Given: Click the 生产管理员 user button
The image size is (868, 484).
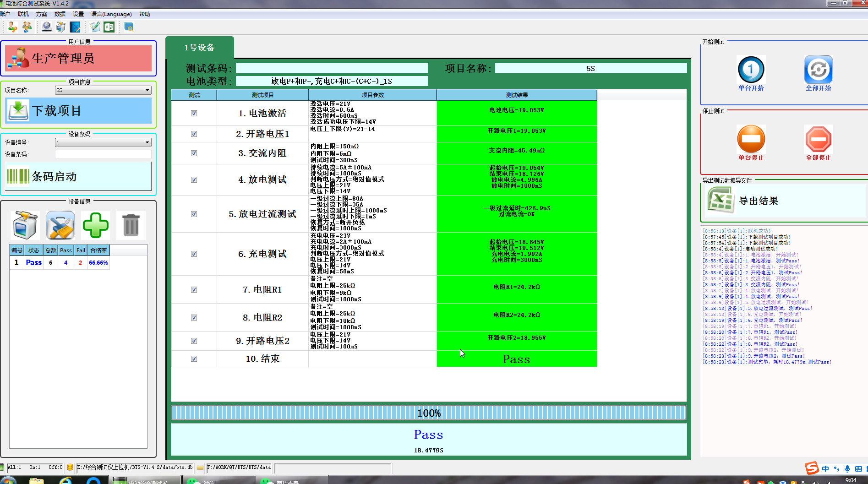Looking at the screenshot, I should [78, 58].
